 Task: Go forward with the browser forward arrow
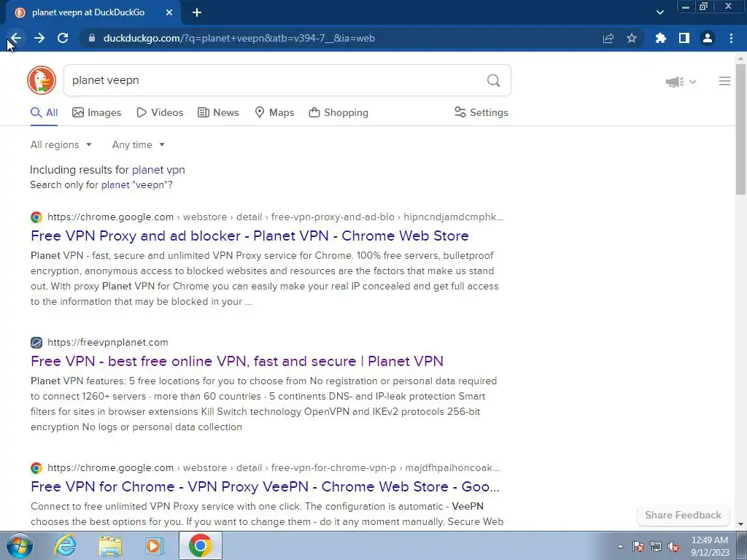click(x=39, y=38)
